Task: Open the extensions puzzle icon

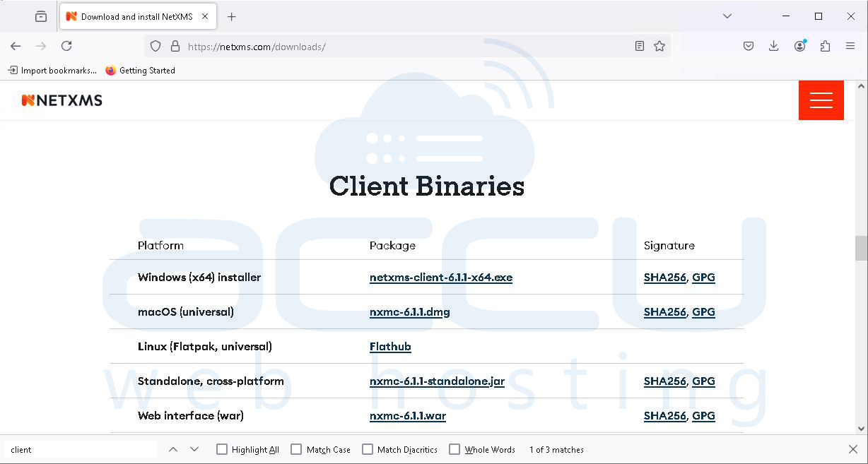Action: pos(825,46)
